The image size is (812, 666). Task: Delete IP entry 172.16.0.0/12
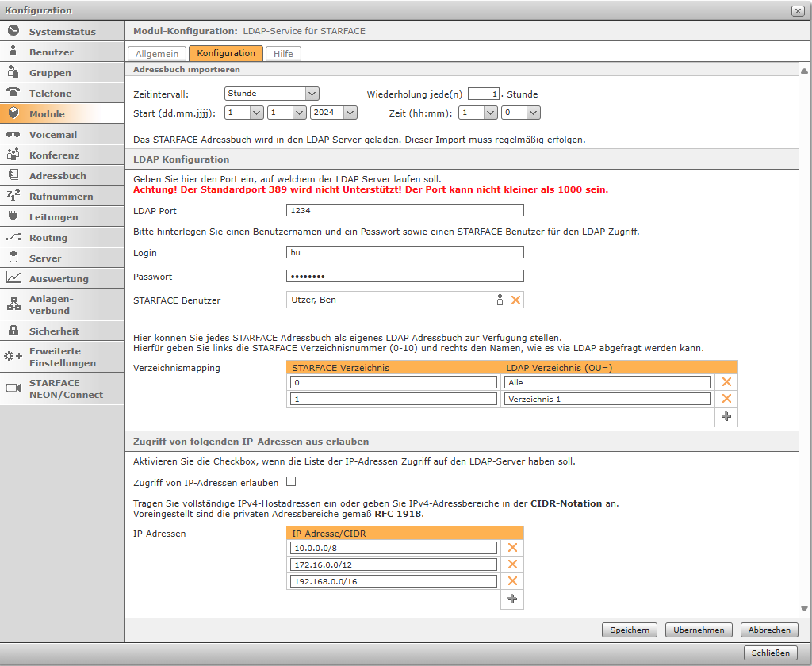(513, 564)
